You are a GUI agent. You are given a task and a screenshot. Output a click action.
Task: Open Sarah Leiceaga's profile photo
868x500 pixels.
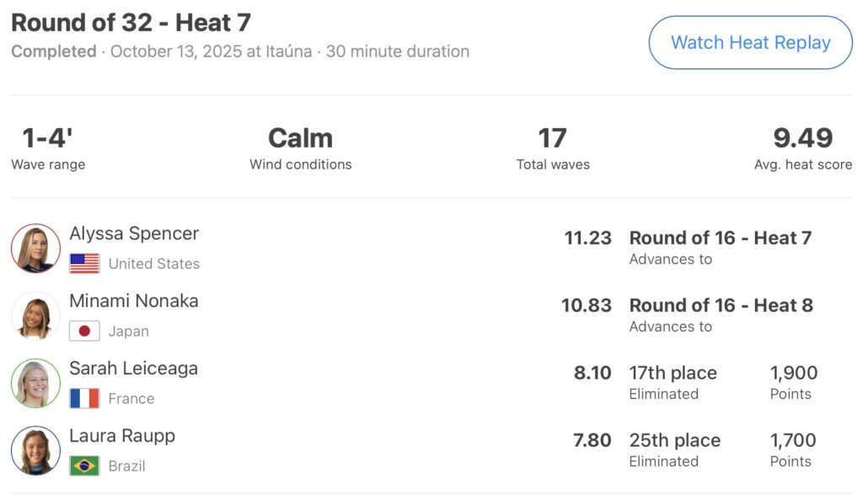pyautogui.click(x=35, y=383)
